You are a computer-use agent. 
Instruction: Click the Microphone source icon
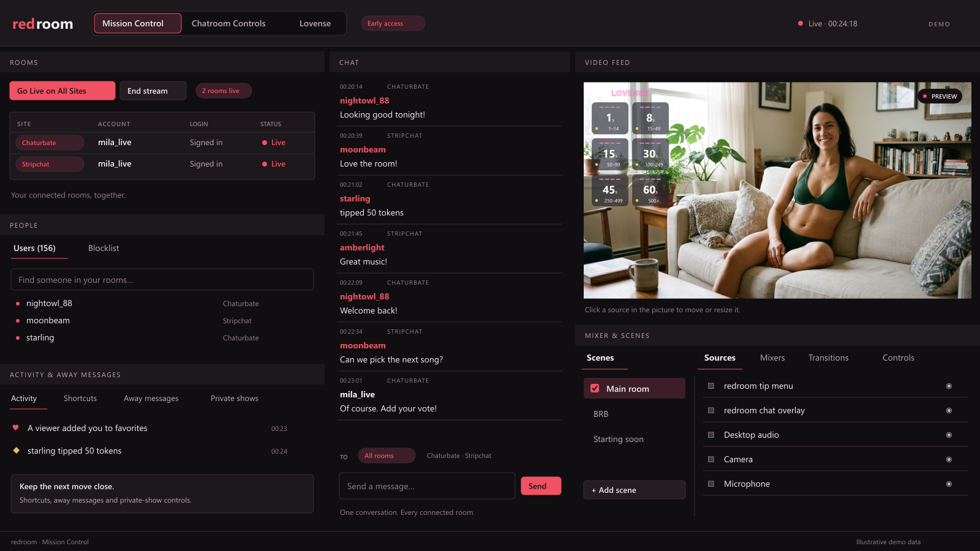pyautogui.click(x=711, y=484)
